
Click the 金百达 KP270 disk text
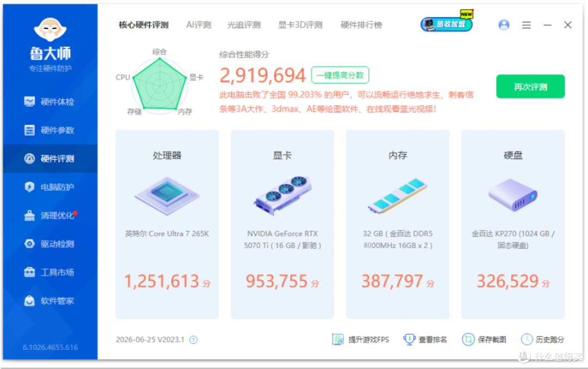[x=513, y=239]
